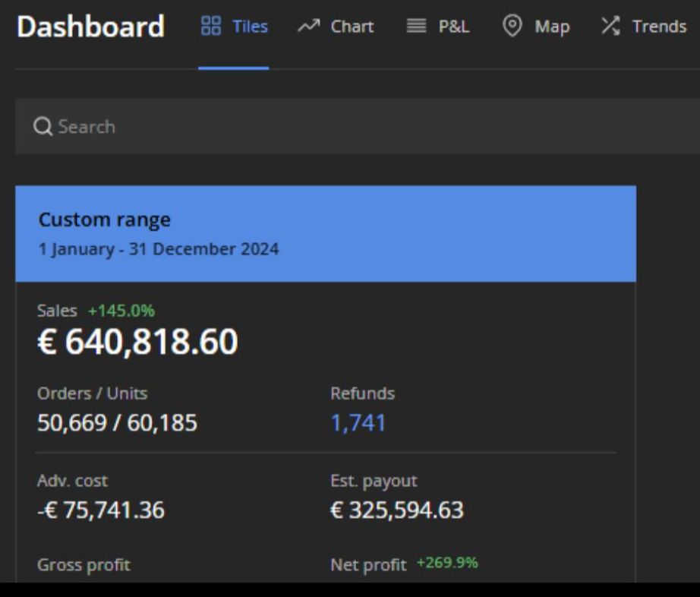Image resolution: width=700 pixels, height=597 pixels.
Task: Click the Map location pin icon
Action: (x=512, y=26)
